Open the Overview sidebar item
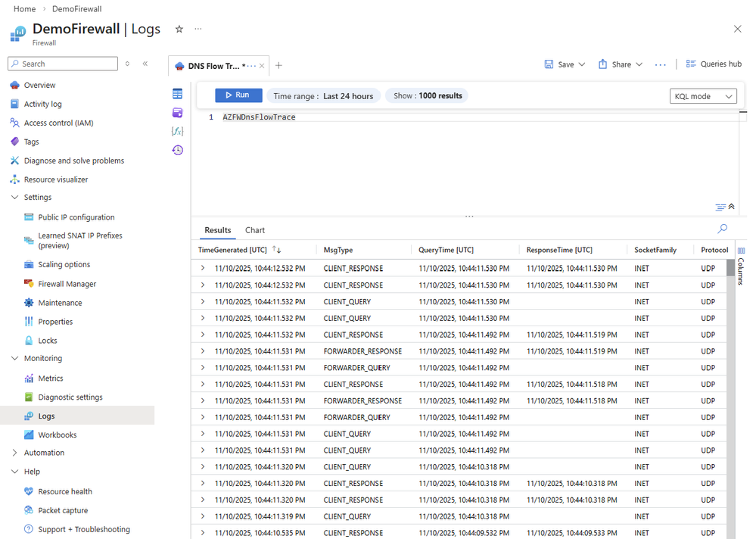Screen dimensions: 756x539 pos(39,86)
